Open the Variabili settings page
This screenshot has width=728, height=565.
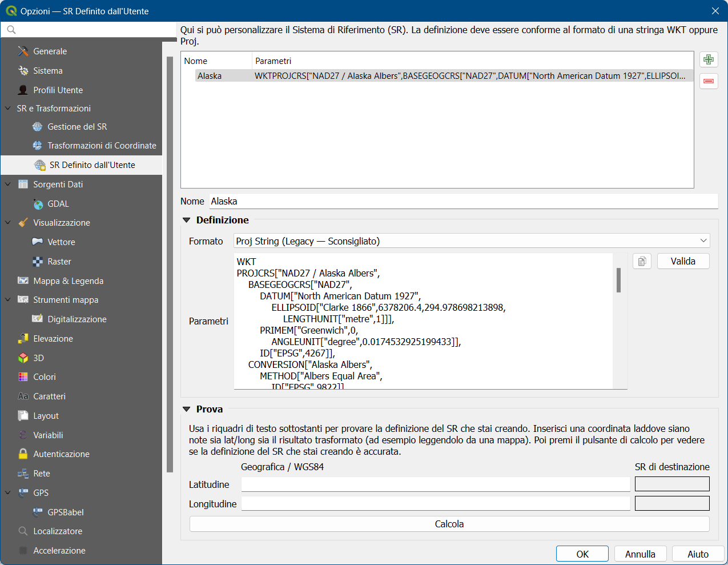pyautogui.click(x=48, y=435)
